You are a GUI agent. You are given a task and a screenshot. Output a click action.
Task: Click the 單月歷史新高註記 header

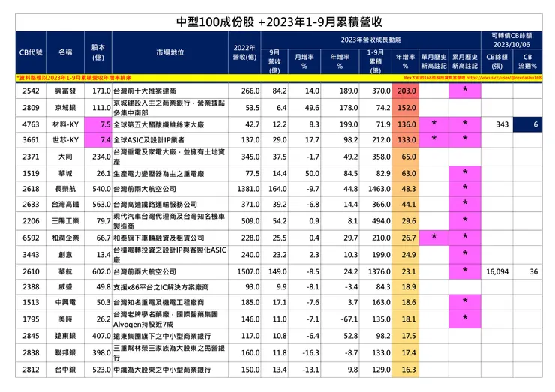click(x=433, y=61)
